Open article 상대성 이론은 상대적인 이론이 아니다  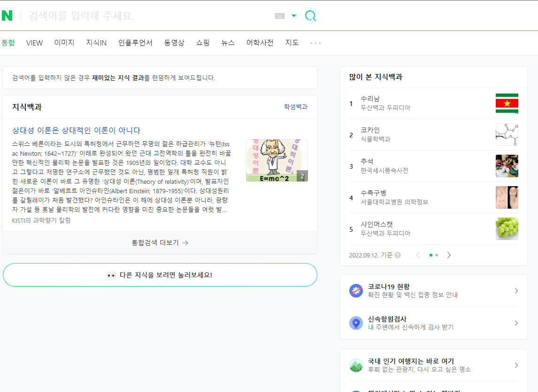76,130
